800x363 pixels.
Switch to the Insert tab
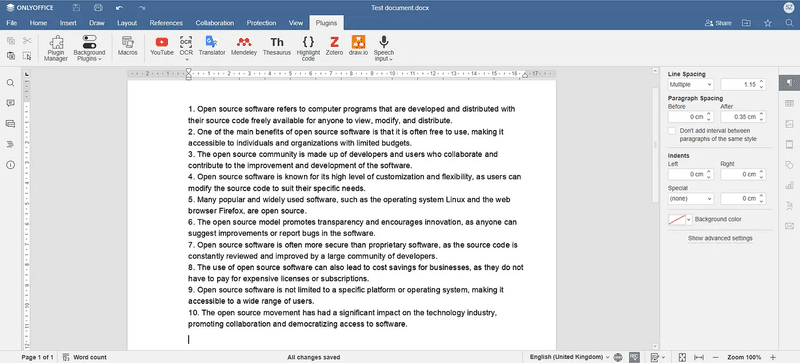click(68, 23)
